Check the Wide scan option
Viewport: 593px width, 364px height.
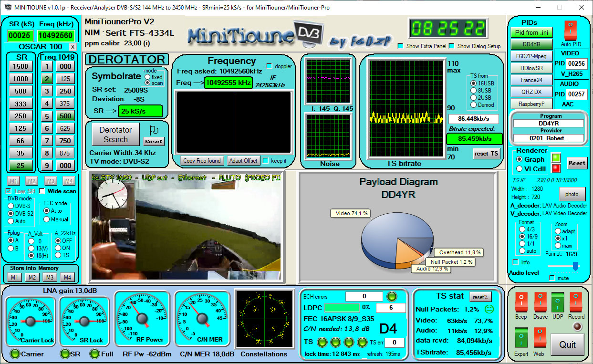(42, 191)
